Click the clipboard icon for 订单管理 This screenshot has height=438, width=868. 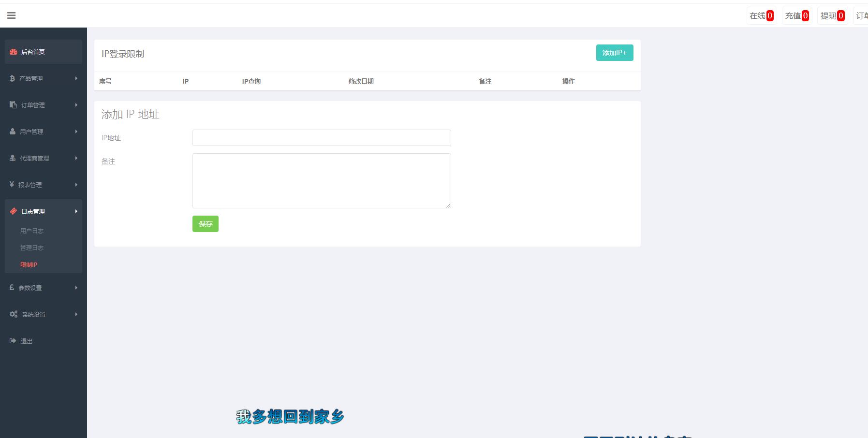click(x=13, y=105)
